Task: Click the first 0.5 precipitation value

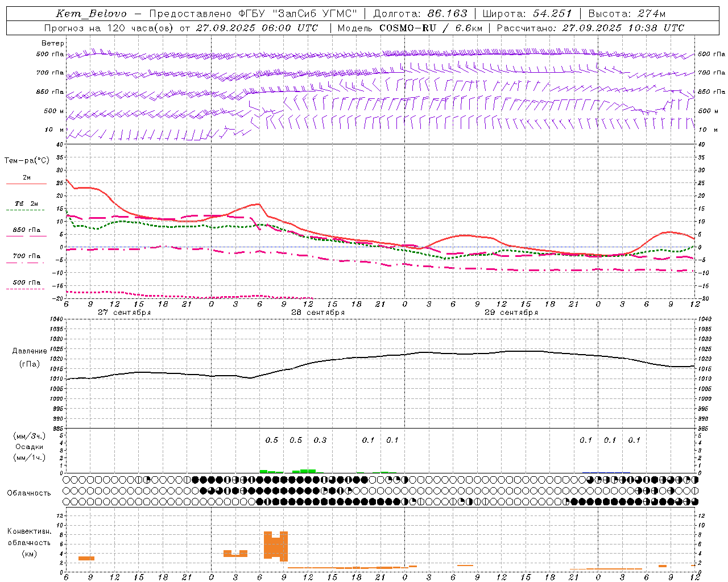Action: 272,440
